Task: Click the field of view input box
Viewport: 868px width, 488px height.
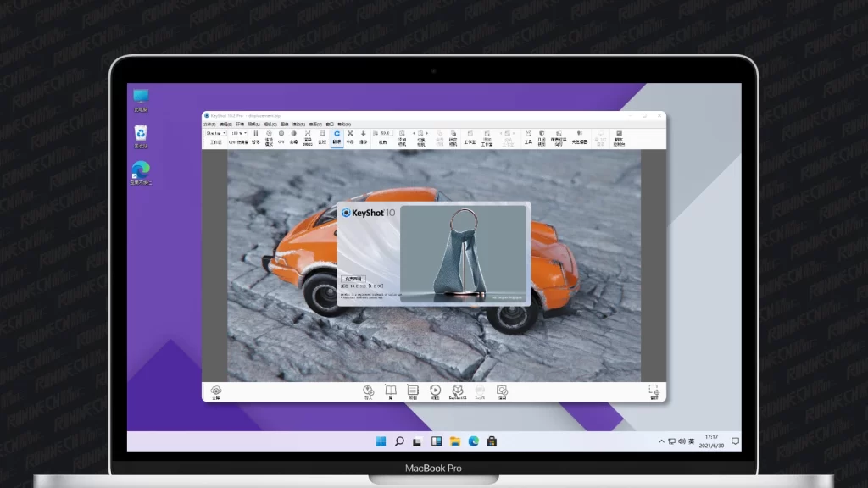Action: [x=385, y=133]
